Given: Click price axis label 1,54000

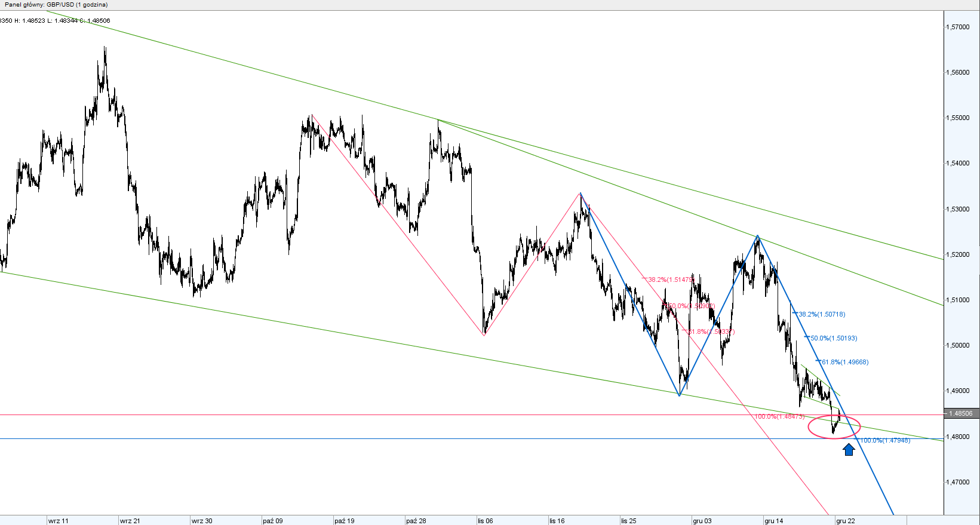Looking at the screenshot, I should (958, 163).
